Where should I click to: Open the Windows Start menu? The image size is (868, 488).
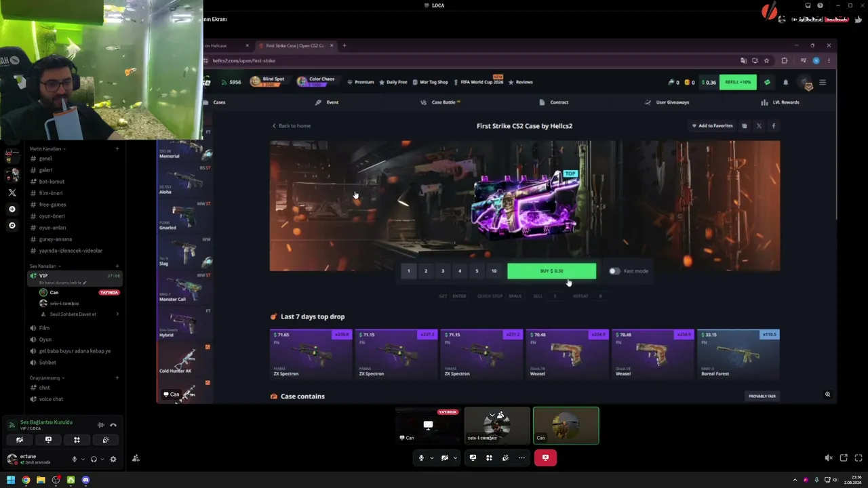click(x=11, y=480)
